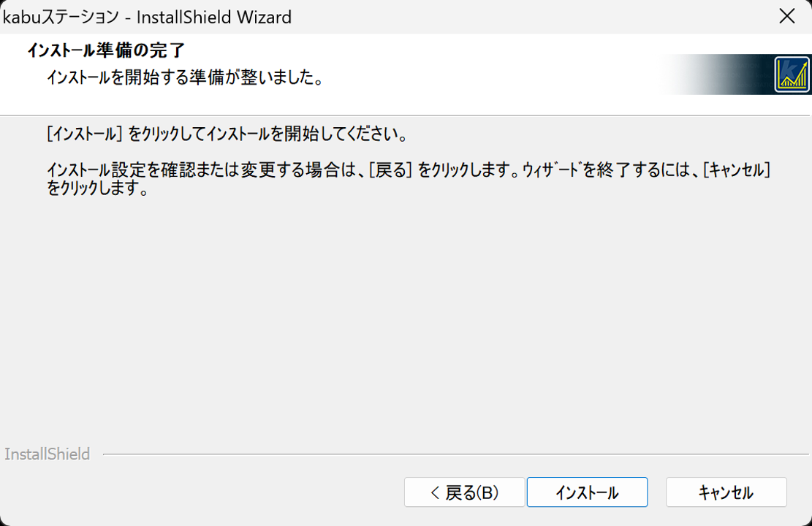Click the horizontal line beside the InstallShield label
Image resolution: width=812 pixels, height=526 pixels.
click(456, 454)
